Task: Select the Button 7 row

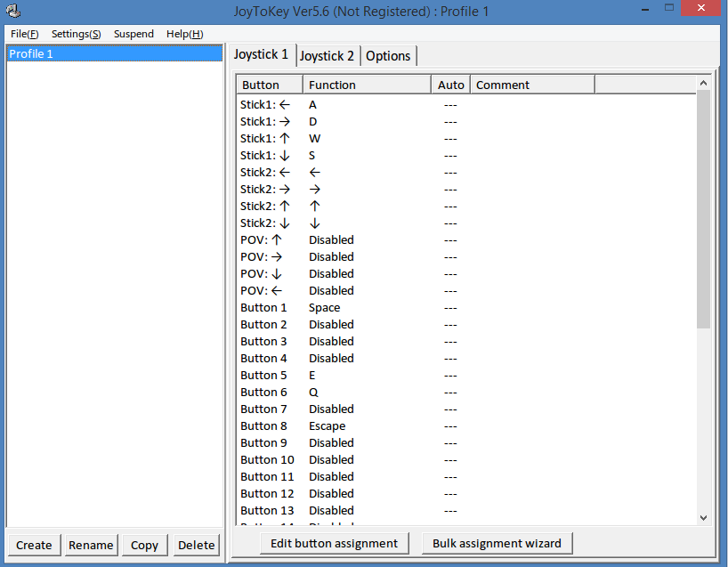Action: [466, 409]
